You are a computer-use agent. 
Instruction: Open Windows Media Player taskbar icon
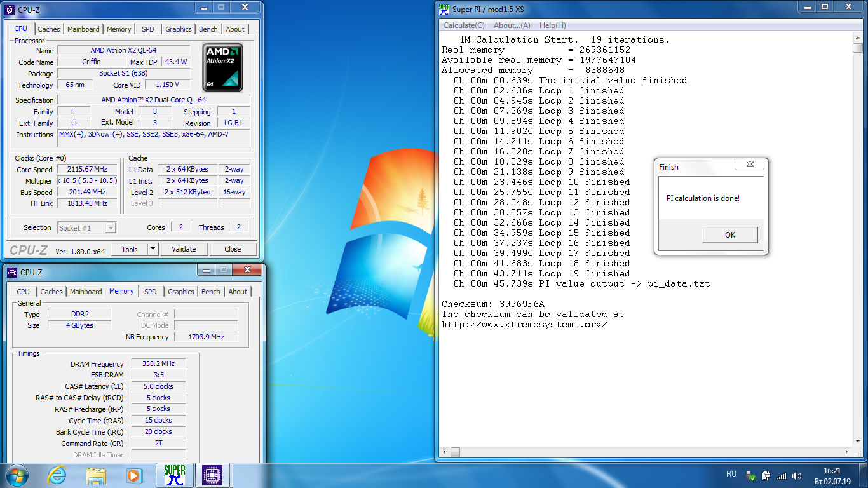click(133, 475)
